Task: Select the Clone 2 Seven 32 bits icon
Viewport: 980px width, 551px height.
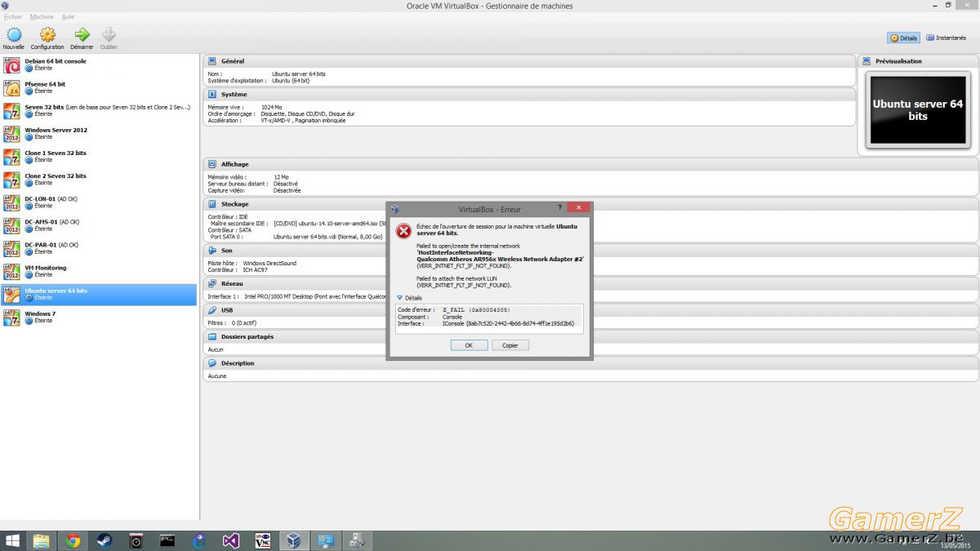Action: pos(12,180)
